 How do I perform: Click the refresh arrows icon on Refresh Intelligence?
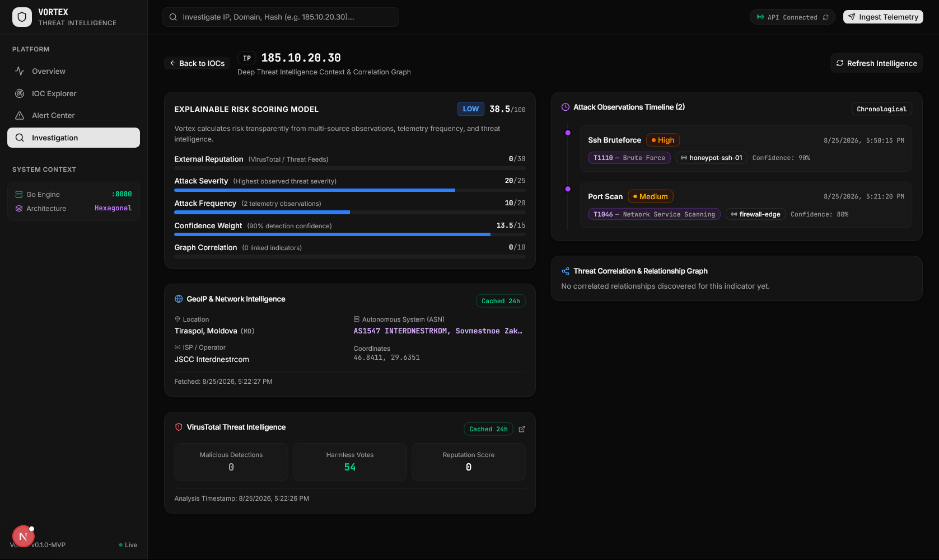pos(840,63)
